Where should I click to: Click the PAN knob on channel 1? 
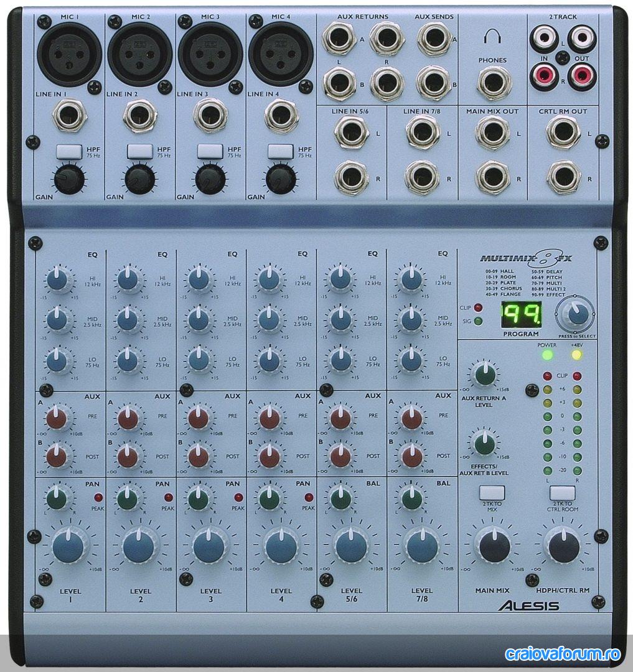pos(58,498)
